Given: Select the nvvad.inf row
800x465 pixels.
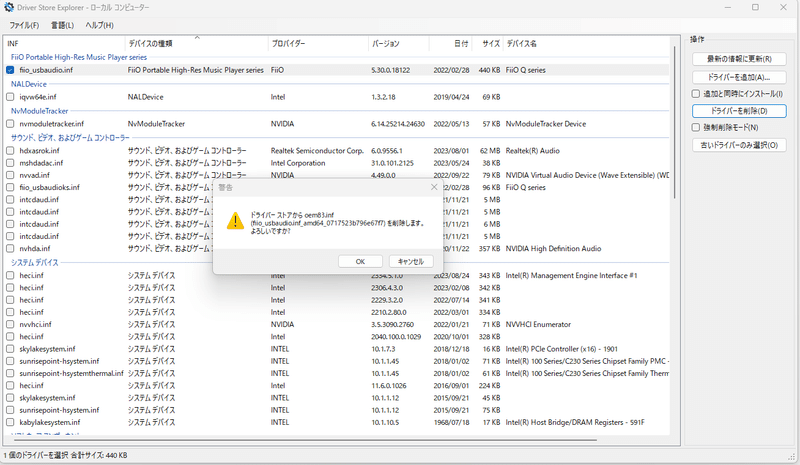Looking at the screenshot, I should [x=337, y=175].
